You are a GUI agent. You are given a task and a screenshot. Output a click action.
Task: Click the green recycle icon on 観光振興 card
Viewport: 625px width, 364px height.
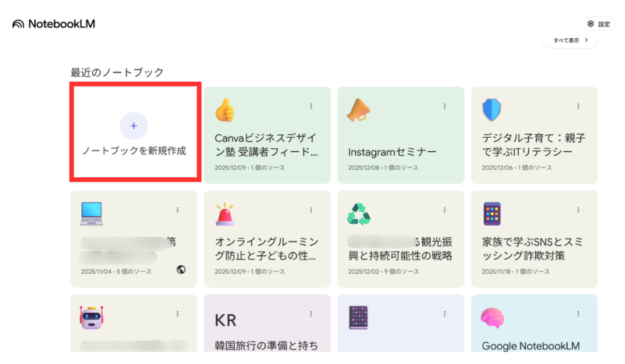tap(358, 214)
